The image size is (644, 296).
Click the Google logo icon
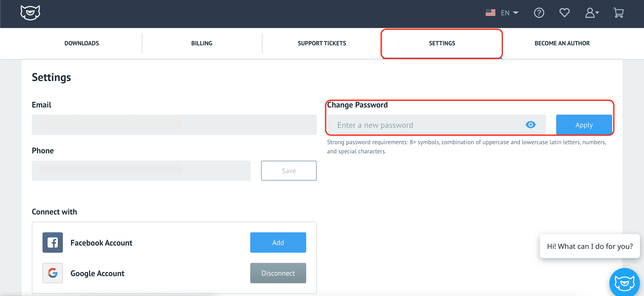pyautogui.click(x=53, y=273)
